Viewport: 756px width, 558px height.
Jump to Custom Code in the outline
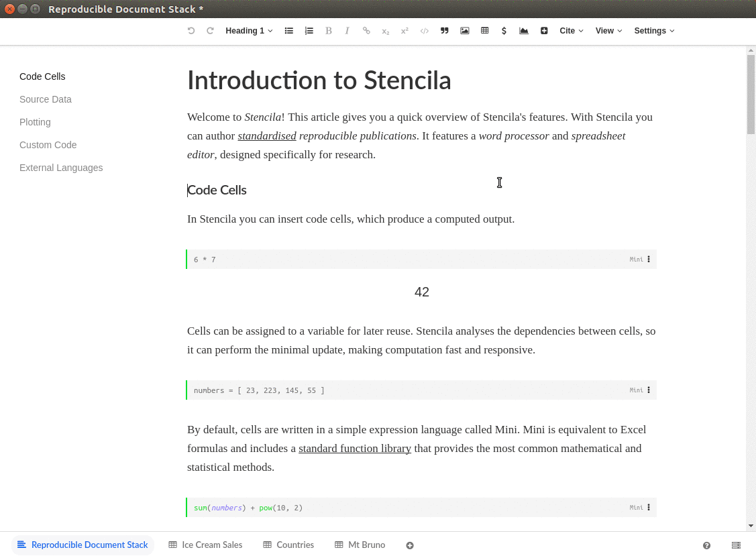tap(48, 145)
